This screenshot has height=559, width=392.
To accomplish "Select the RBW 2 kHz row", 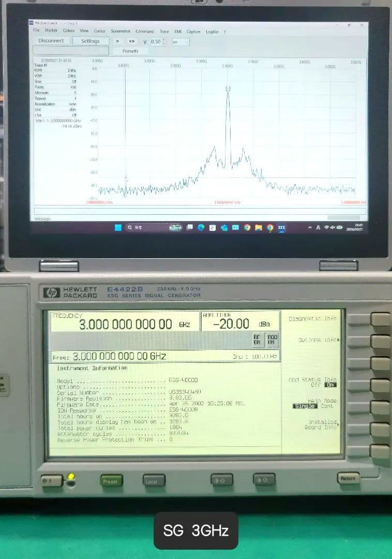I will pos(55,70).
